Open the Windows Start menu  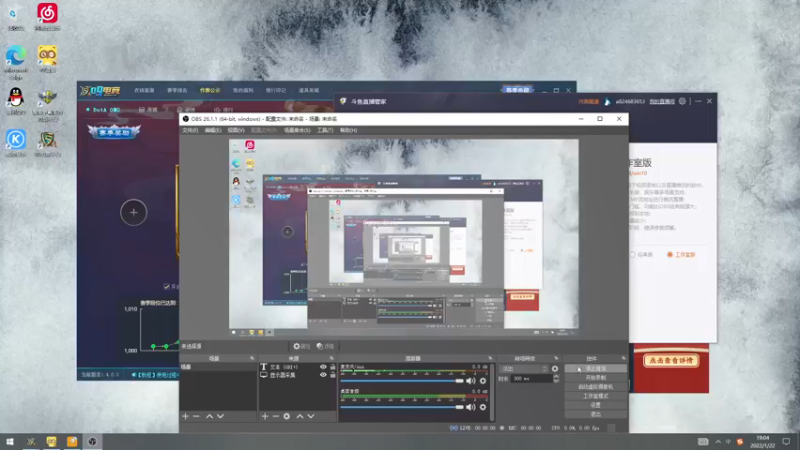pos(10,441)
